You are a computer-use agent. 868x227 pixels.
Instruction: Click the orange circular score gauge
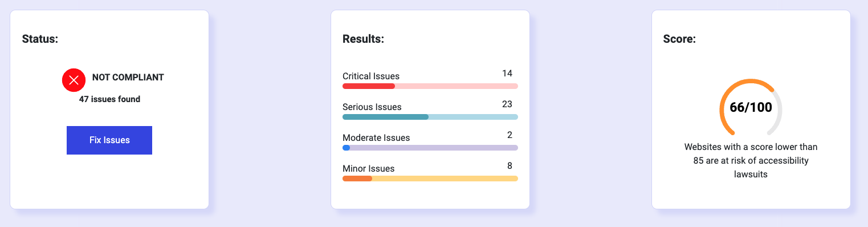tap(751, 107)
